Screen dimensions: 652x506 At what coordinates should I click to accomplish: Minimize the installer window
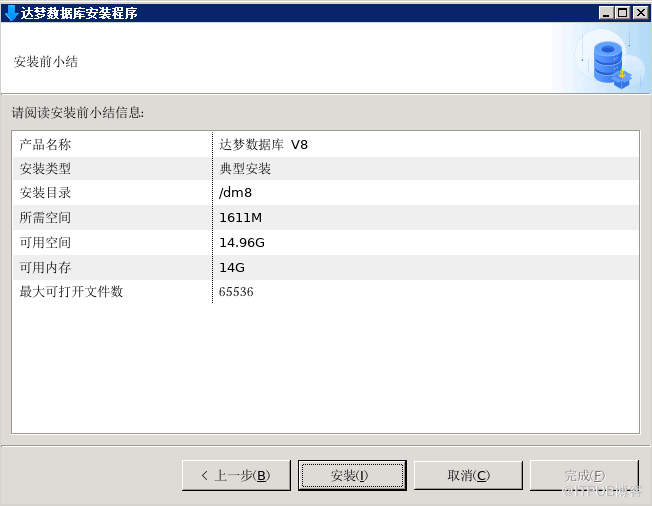[606, 13]
